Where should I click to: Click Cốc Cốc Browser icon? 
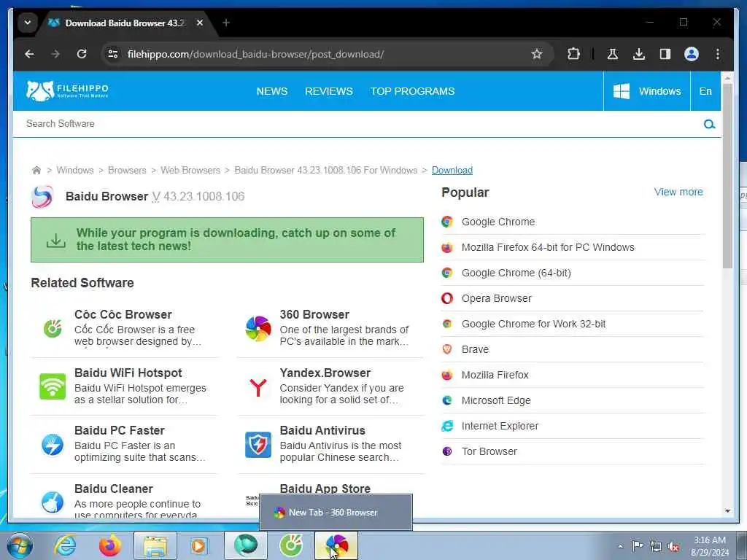coord(53,328)
